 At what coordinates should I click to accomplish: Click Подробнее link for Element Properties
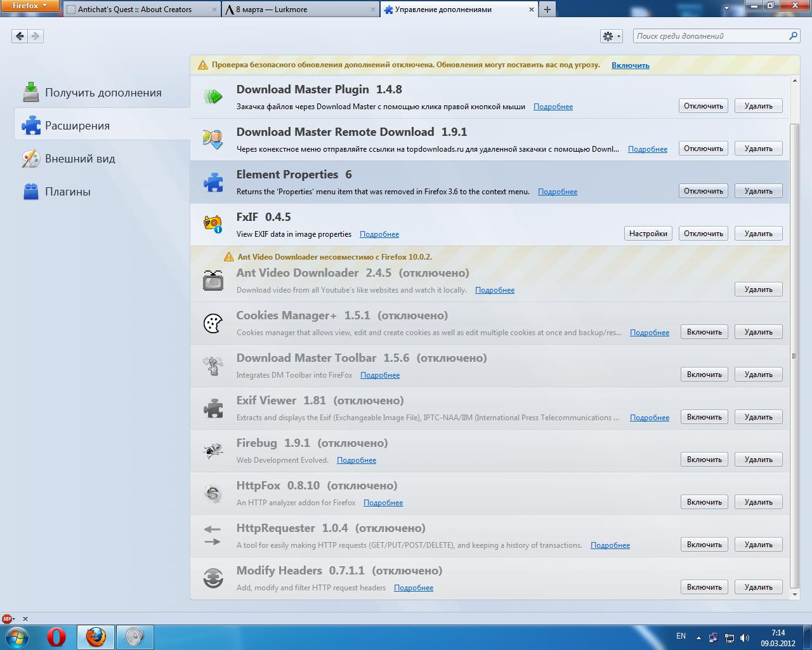[x=558, y=192]
